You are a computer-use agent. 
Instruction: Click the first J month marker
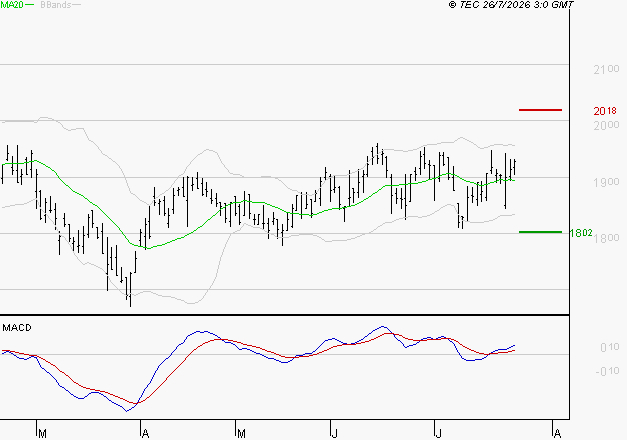[x=335, y=434]
